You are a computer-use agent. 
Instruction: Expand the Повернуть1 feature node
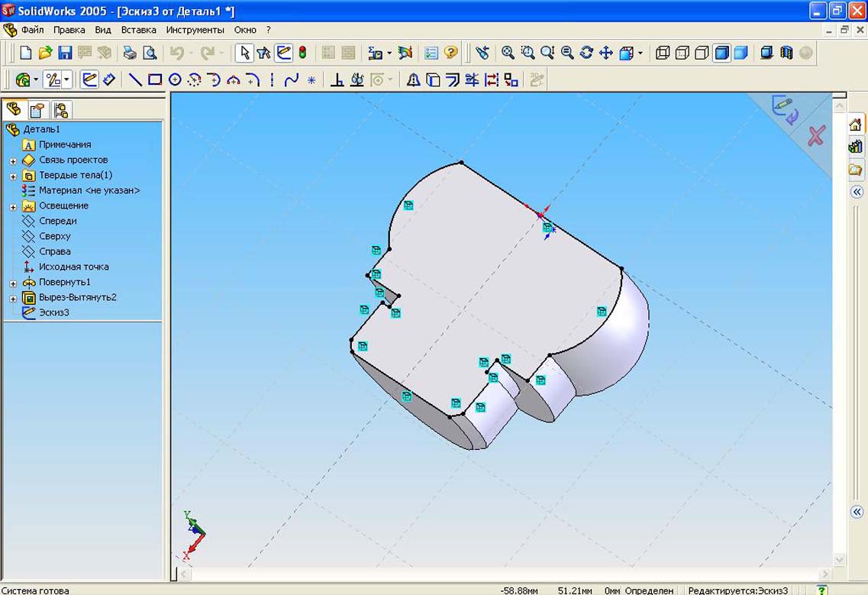(x=13, y=283)
